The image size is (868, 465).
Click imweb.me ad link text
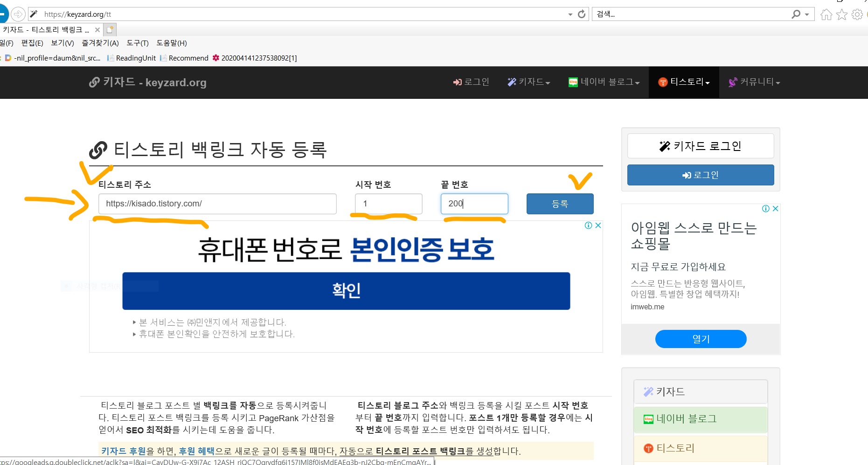pyautogui.click(x=647, y=307)
